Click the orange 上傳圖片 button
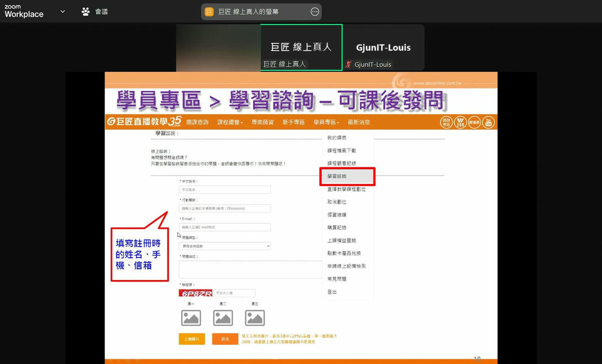 [192, 339]
